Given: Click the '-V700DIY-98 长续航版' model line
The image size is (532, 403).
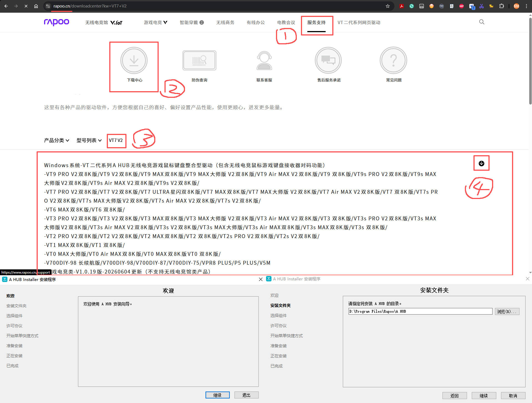Looking at the screenshot, I should pos(157,263).
